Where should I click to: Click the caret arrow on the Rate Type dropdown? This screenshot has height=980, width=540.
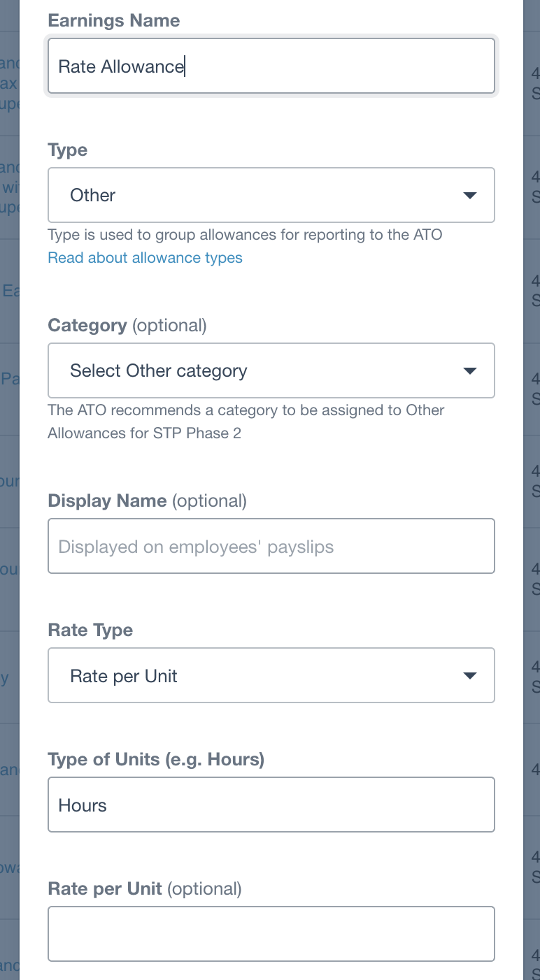click(470, 676)
